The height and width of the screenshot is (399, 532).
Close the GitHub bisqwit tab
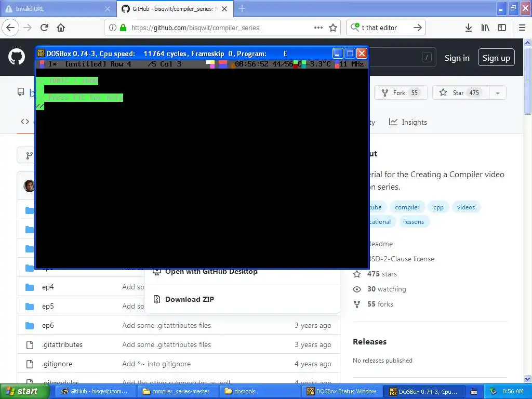coord(224,9)
